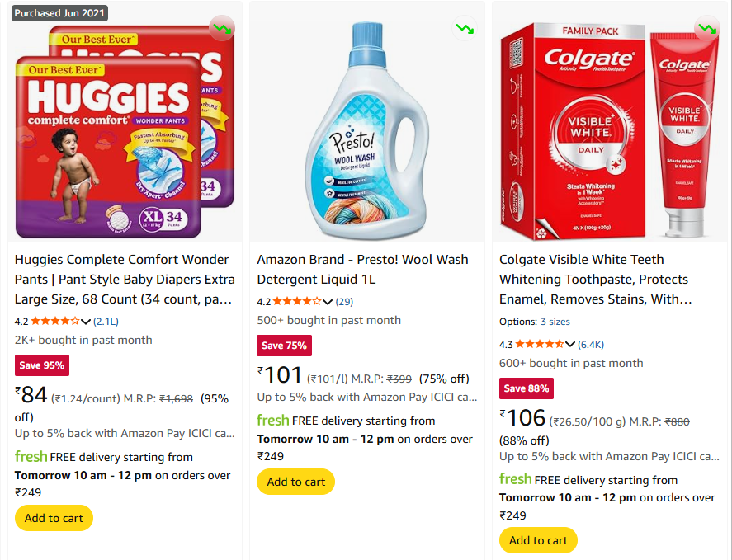This screenshot has height=560, width=732.
Task: Expand Presto rating breakdown chevron
Action: [x=328, y=302]
